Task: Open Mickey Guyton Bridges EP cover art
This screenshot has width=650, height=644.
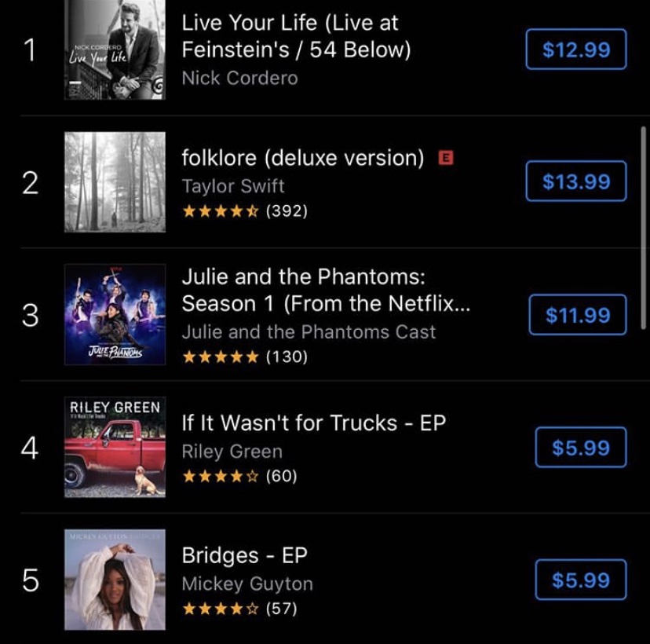Action: 115,580
